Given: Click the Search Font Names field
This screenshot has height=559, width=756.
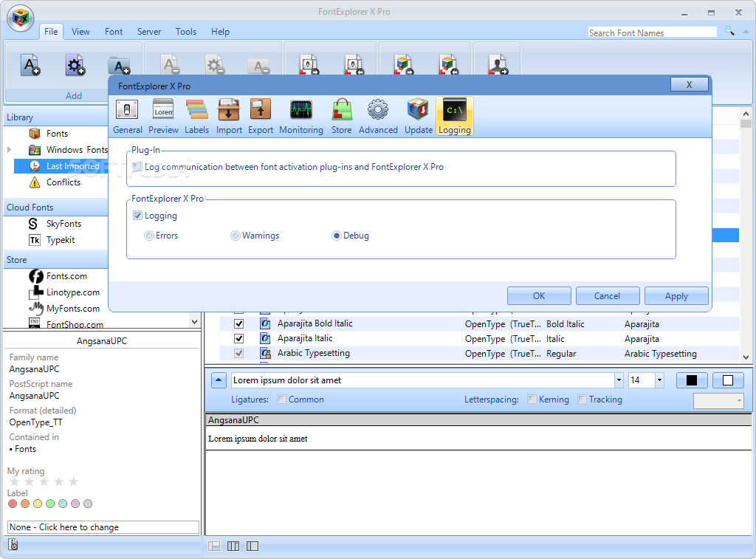Looking at the screenshot, I should pos(653,32).
